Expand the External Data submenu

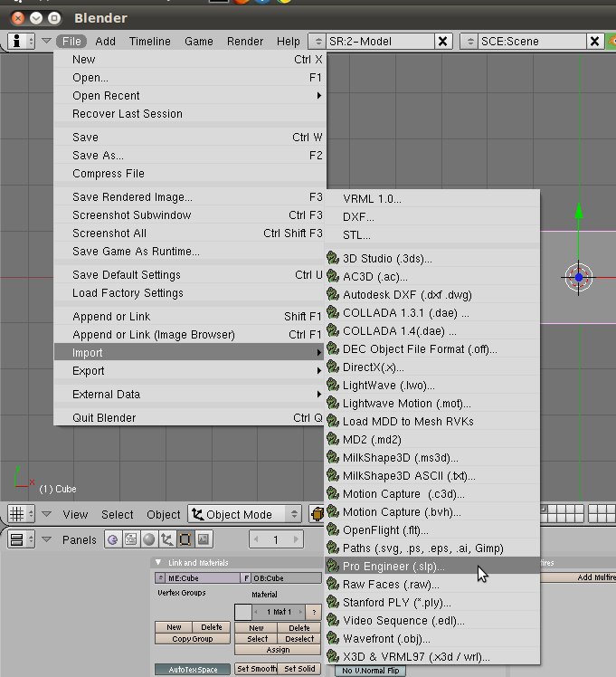click(190, 395)
